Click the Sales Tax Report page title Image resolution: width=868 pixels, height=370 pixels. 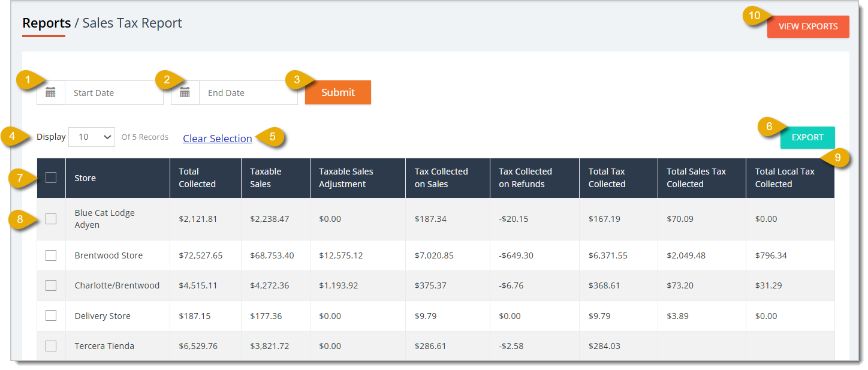132,23
